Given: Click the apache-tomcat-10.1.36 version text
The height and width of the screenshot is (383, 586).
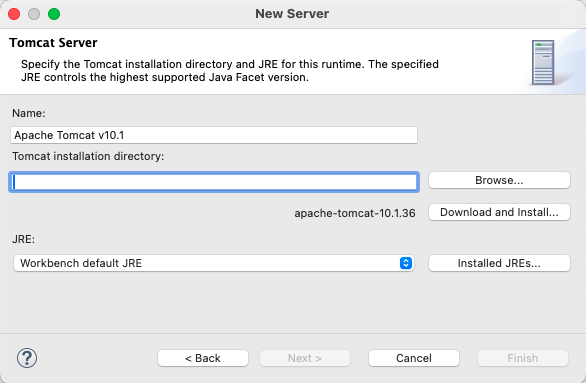Looking at the screenshot, I should [355, 213].
